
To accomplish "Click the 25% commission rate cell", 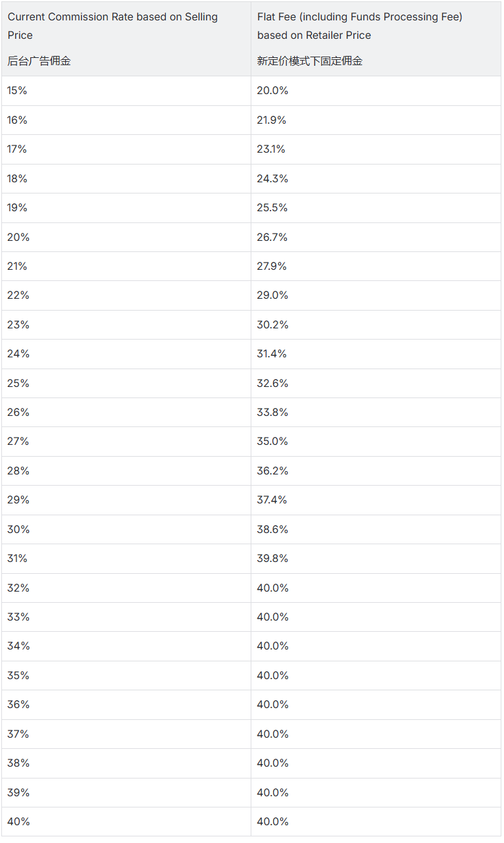I will (x=18, y=383).
